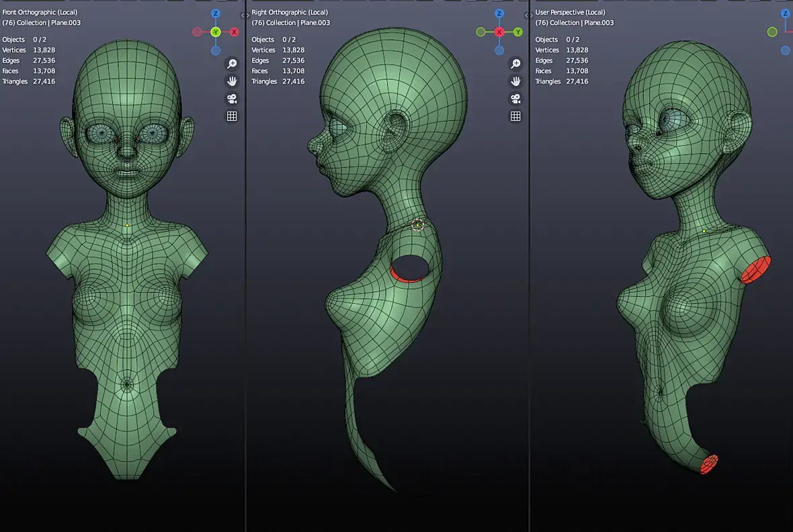This screenshot has height=532, width=793.
Task: Click the red shoulder cap face in User Perspective
Action: pos(756,269)
